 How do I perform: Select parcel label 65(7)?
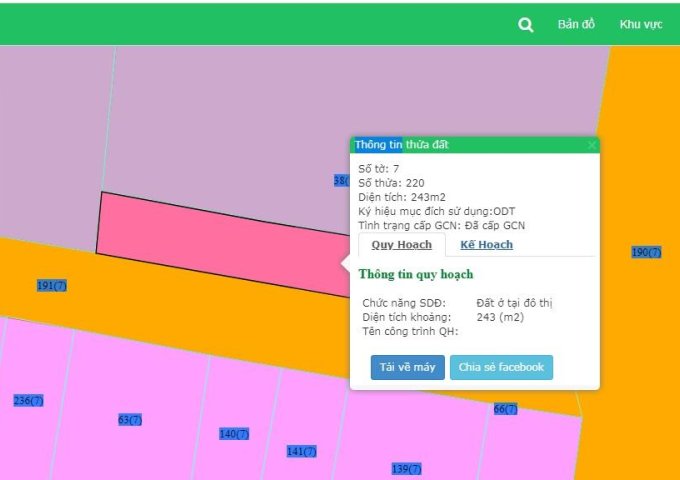click(129, 420)
